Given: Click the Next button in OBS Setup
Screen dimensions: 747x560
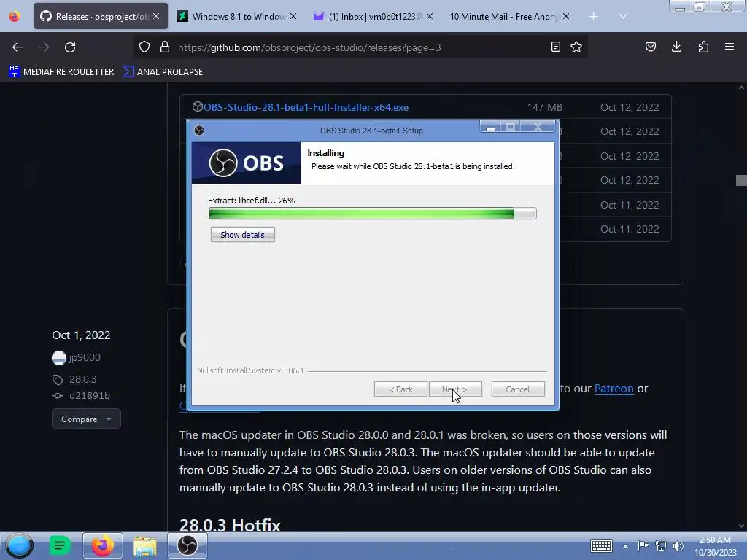Looking at the screenshot, I should pyautogui.click(x=455, y=389).
